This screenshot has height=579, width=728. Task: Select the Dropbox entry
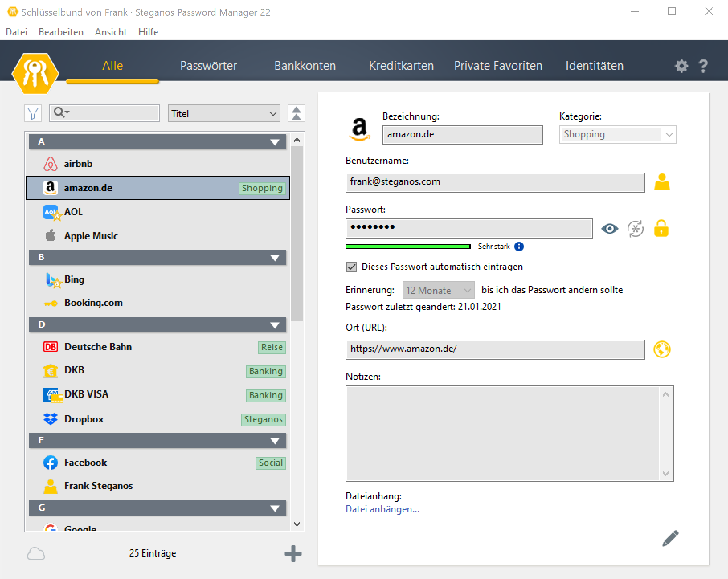pos(157,419)
